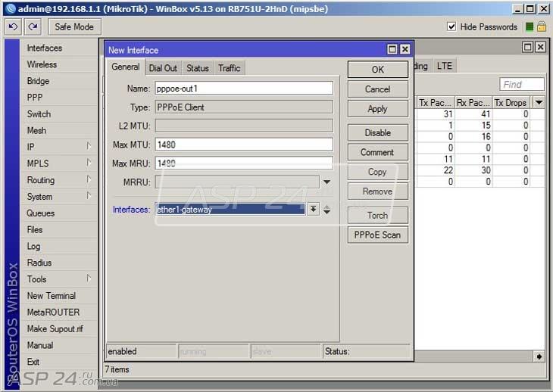Click Make Supout.rif

[55, 329]
